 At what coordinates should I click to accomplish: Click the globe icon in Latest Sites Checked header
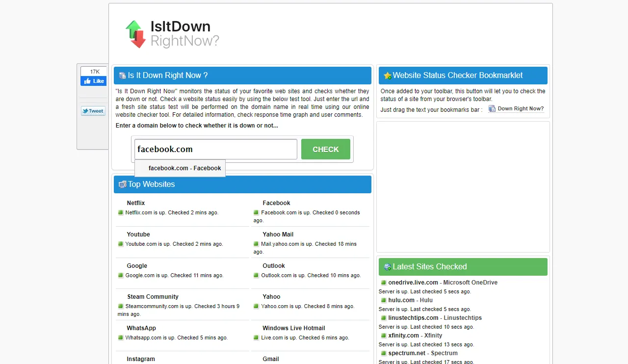(388, 267)
